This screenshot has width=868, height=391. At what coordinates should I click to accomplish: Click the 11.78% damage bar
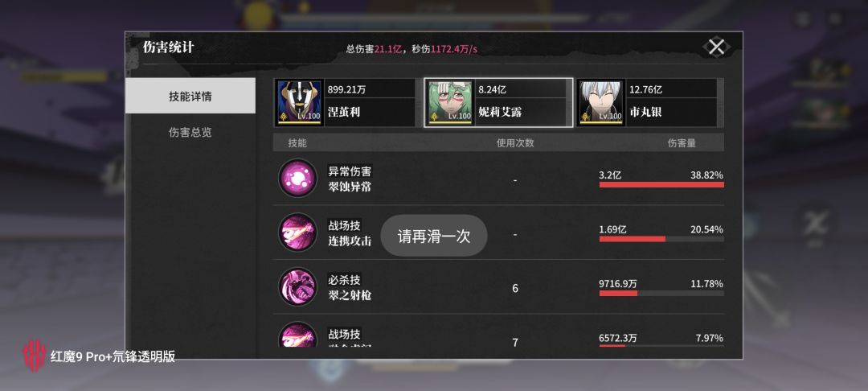click(x=661, y=294)
